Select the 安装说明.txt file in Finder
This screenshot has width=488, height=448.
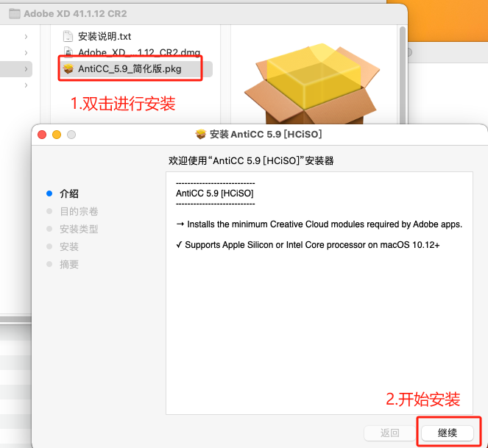[105, 36]
